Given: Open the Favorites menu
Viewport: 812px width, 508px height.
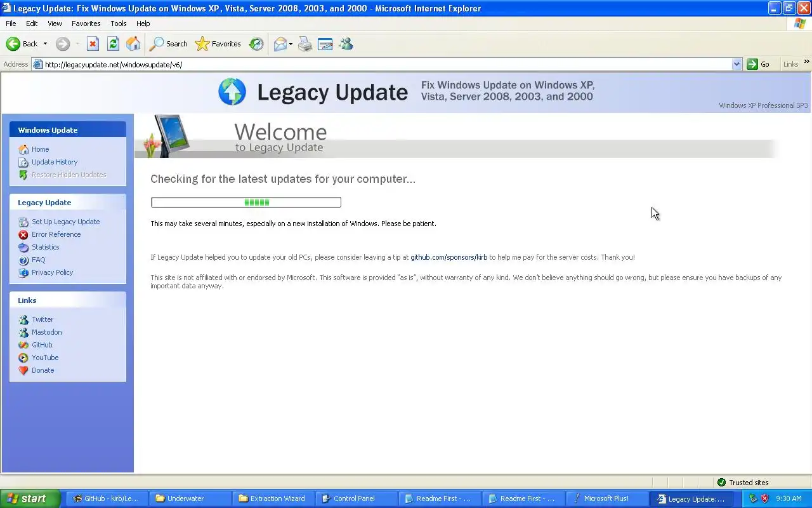Looking at the screenshot, I should tap(86, 23).
